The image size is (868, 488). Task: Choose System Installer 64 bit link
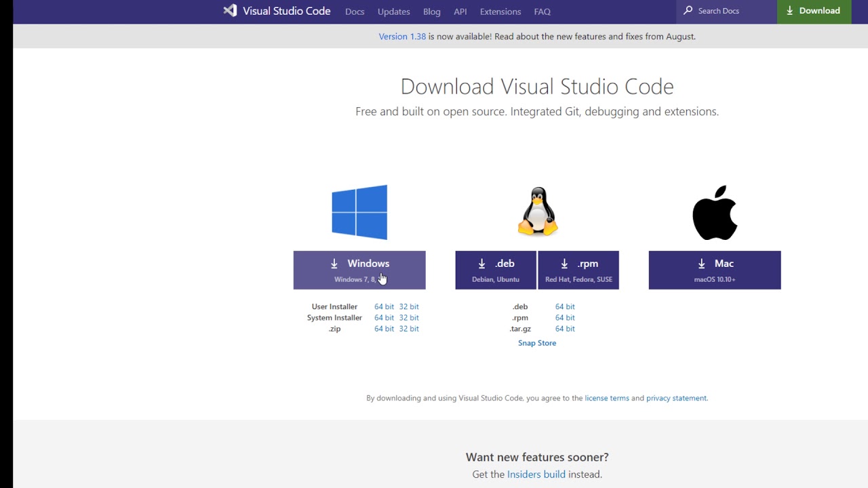[x=384, y=318]
